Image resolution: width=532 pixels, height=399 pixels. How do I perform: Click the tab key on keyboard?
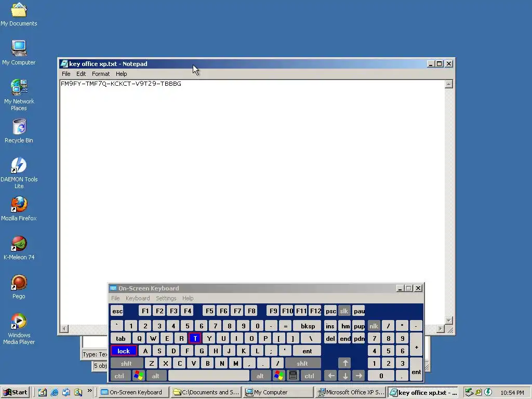click(x=121, y=338)
